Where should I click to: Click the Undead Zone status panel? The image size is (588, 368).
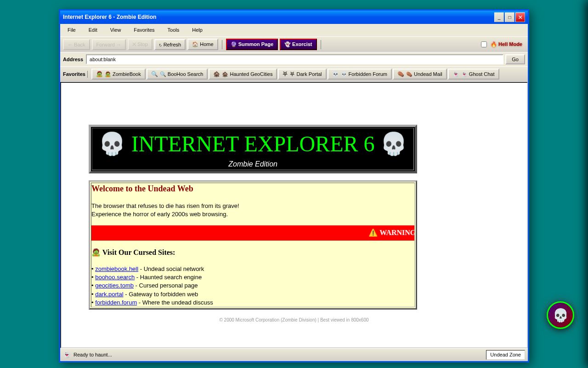point(505,355)
